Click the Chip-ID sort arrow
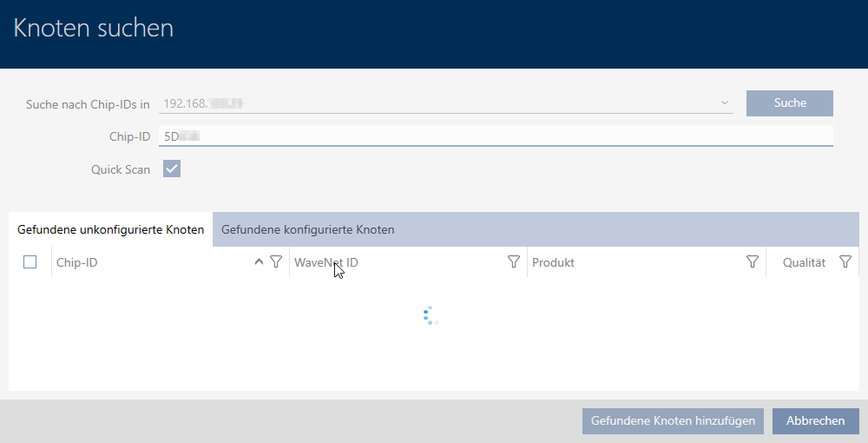868x443 pixels. pos(259,262)
